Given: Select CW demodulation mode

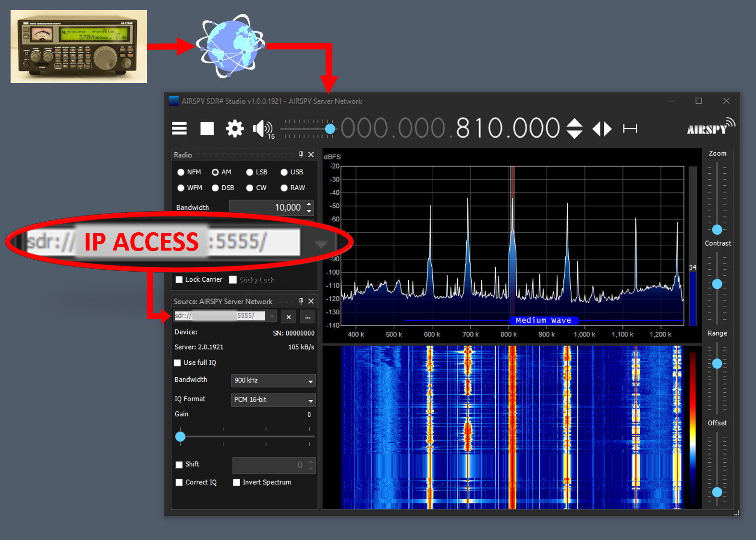Looking at the screenshot, I should click(250, 188).
